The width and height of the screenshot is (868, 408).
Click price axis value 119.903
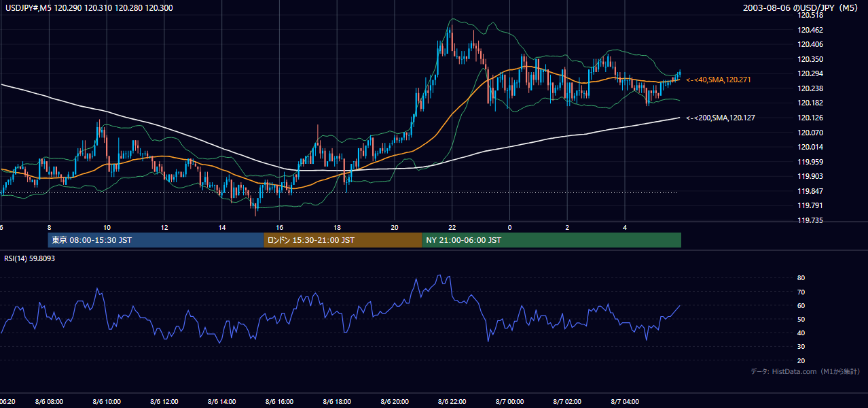pos(810,176)
